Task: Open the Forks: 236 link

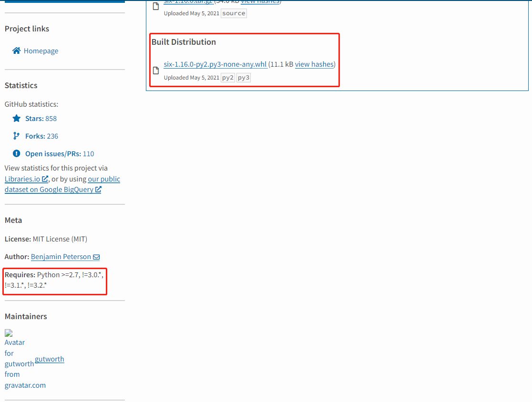Action: 41,136
